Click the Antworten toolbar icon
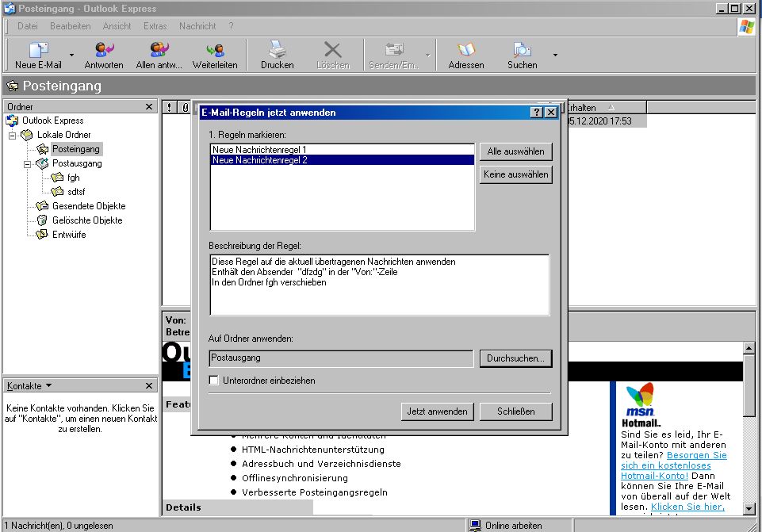762x532 pixels. 104,50
